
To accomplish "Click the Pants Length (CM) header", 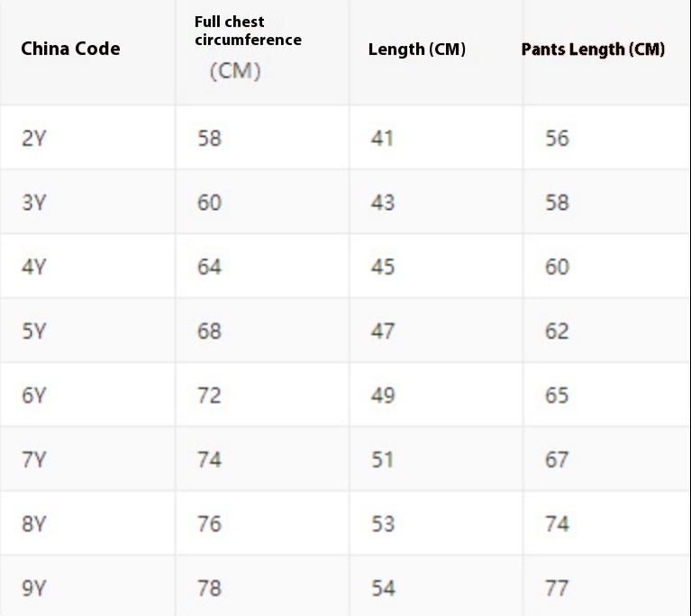I will coord(593,50).
